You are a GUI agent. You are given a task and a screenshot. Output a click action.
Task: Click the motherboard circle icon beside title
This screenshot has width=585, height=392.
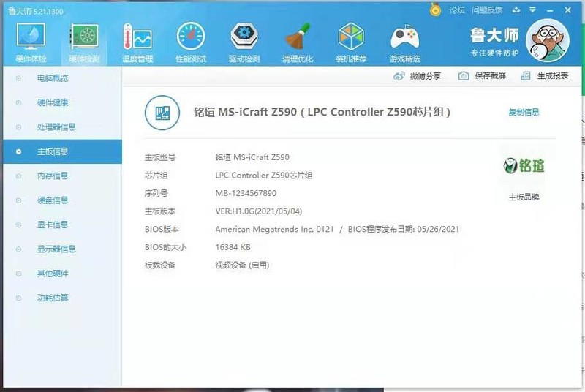point(162,113)
